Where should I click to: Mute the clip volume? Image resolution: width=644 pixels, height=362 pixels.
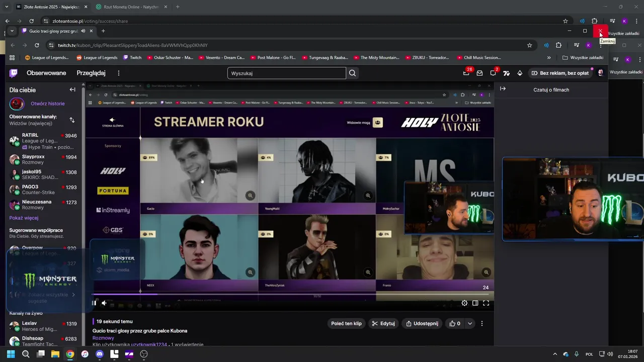pos(104,303)
